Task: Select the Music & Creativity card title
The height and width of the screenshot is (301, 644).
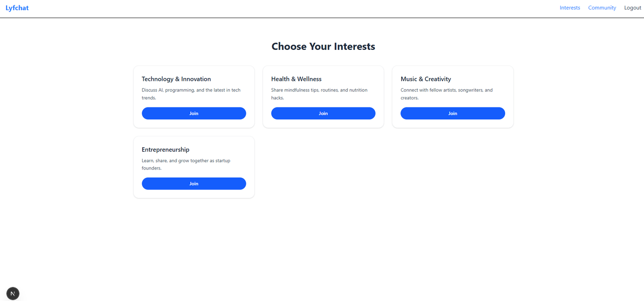Action: click(425, 79)
